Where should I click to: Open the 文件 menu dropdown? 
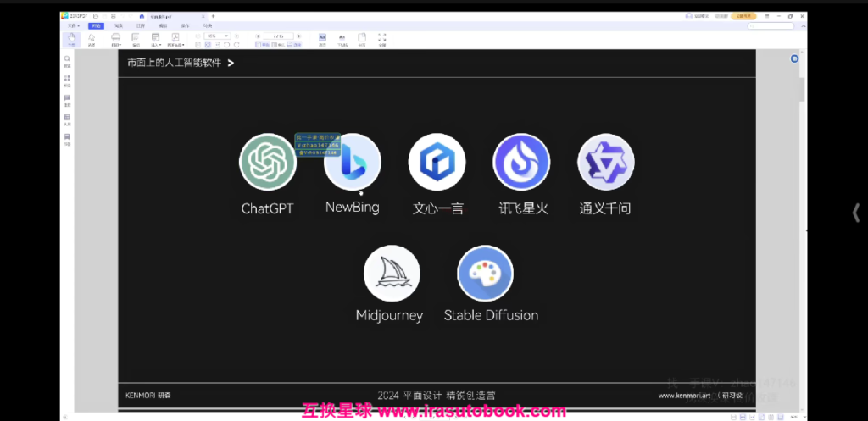click(74, 26)
